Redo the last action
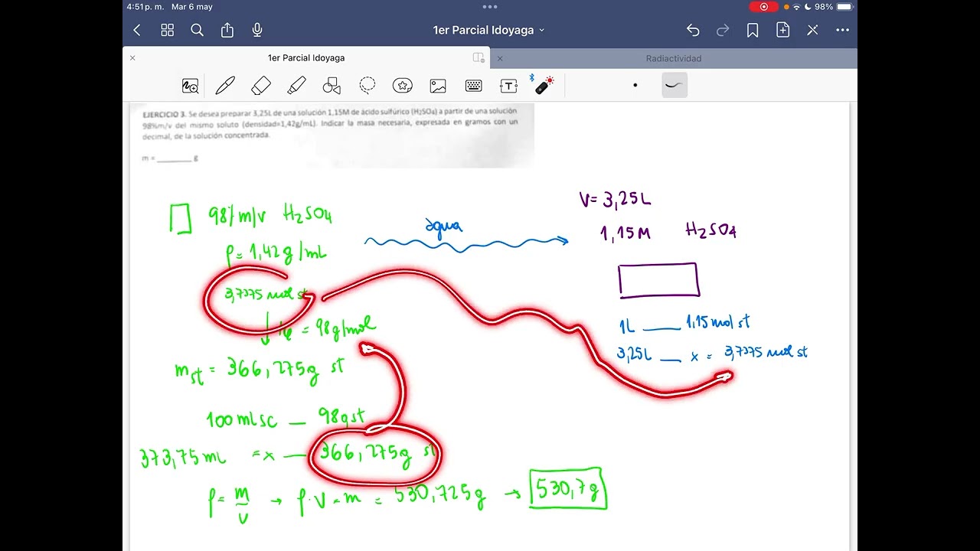 (723, 30)
